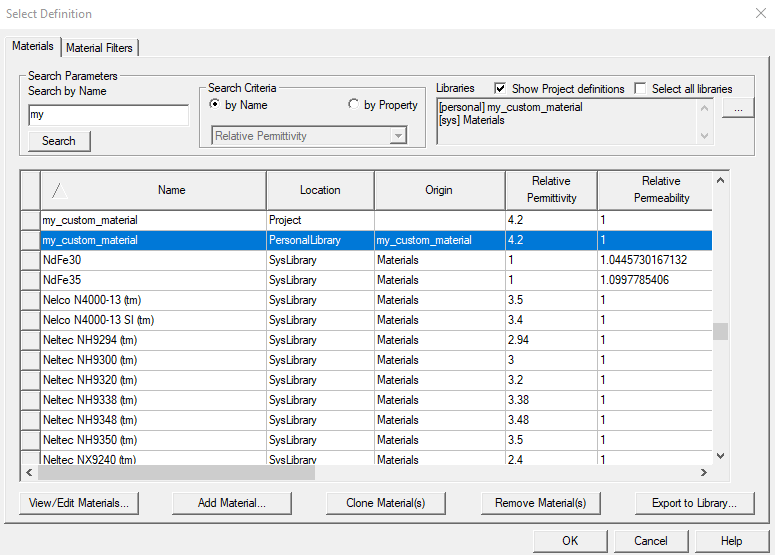
Task: Click the Search by Name input field
Action: pos(108,116)
